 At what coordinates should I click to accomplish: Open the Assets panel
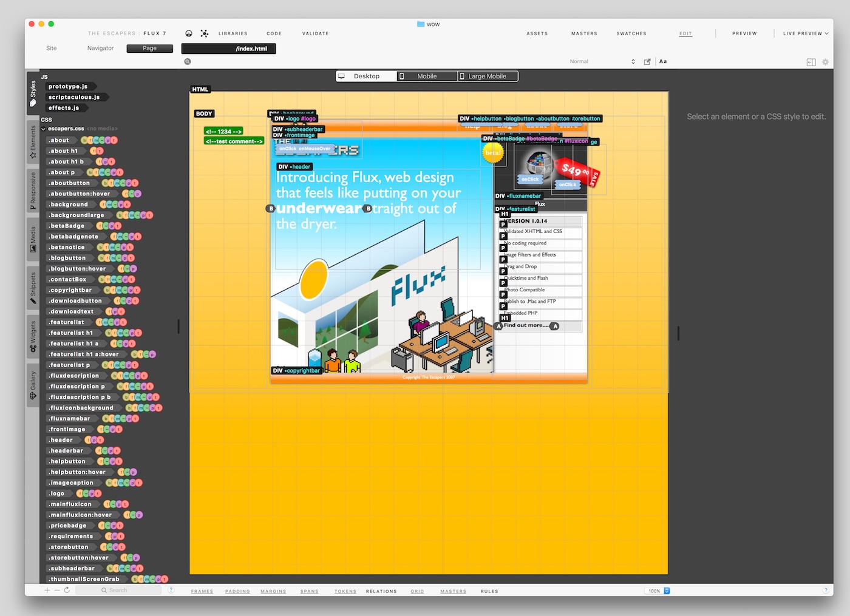tap(537, 33)
